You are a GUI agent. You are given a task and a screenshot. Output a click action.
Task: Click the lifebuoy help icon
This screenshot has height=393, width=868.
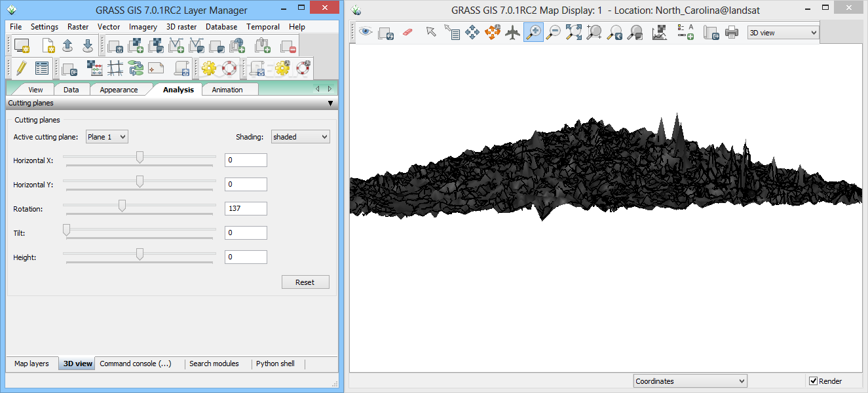[229, 67]
